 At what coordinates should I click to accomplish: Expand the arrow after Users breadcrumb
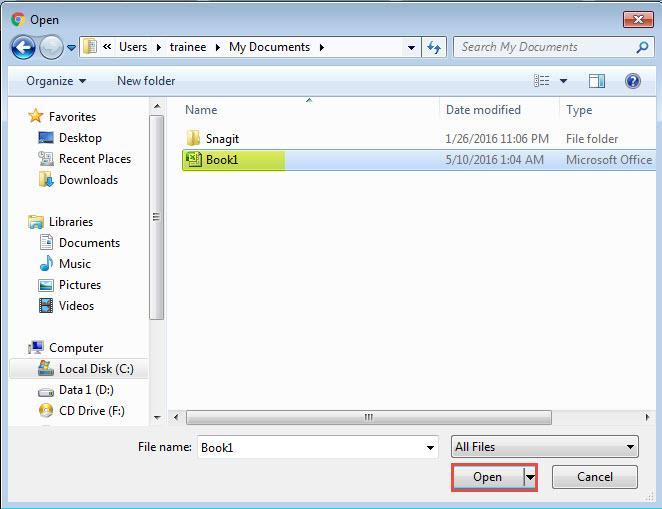click(x=159, y=47)
